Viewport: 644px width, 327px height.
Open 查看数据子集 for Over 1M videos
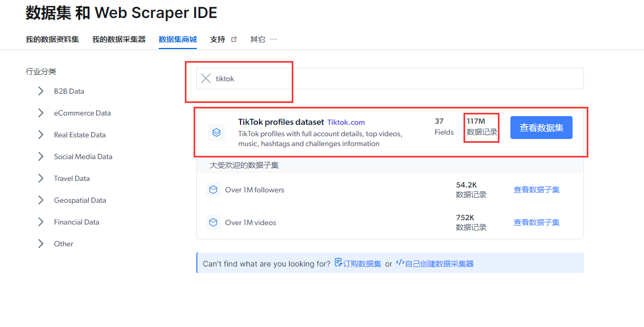(537, 222)
